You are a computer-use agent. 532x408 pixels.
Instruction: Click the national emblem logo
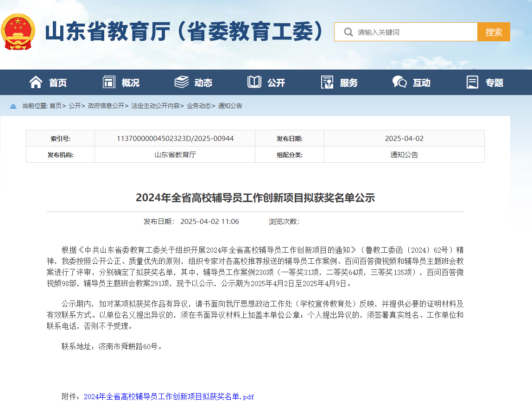pos(18,32)
